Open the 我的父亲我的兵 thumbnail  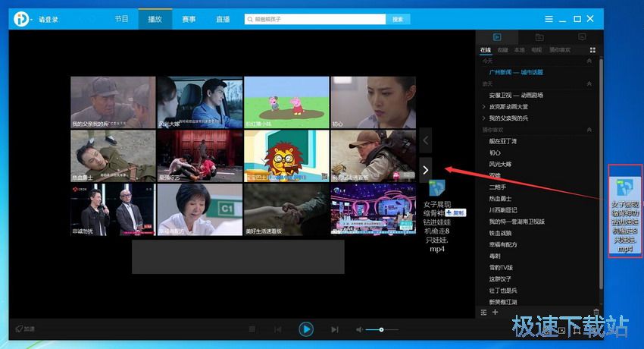[x=113, y=102]
